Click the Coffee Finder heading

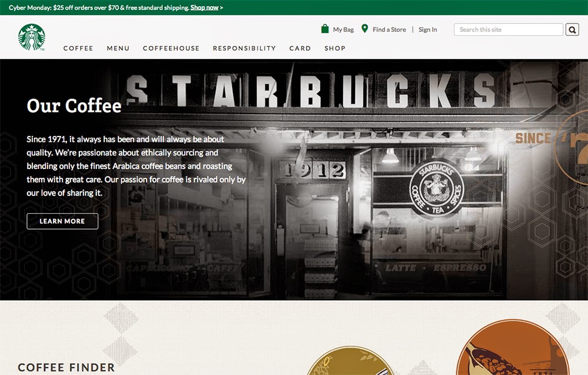click(x=66, y=367)
